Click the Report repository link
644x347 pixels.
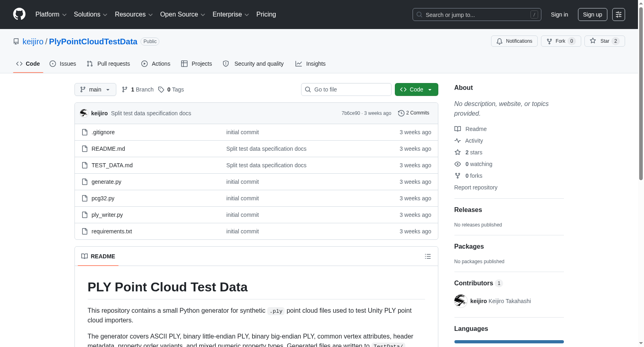tap(476, 187)
